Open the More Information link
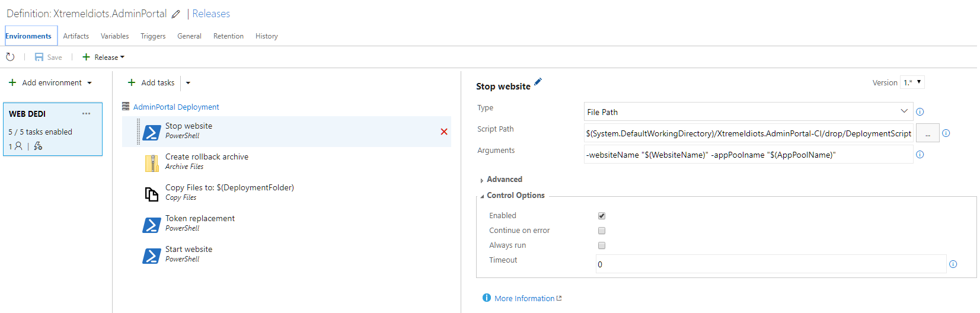Viewport: 980px width, 313px height. [525, 298]
